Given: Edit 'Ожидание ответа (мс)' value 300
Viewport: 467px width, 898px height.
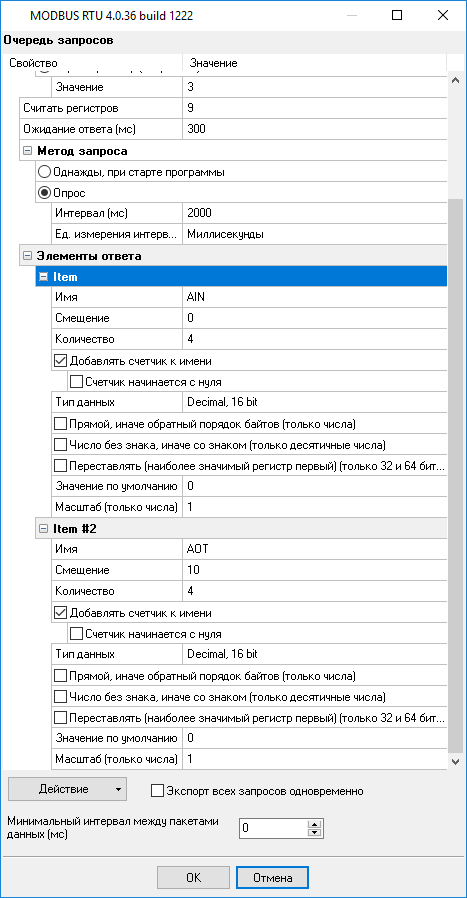Looking at the screenshot, I should pos(314,129).
